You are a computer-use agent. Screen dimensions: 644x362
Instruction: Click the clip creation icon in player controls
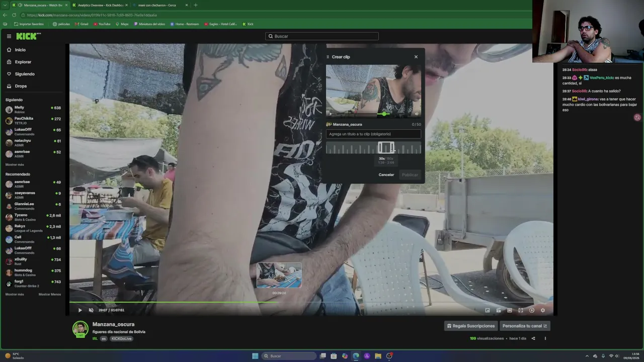(x=499, y=310)
